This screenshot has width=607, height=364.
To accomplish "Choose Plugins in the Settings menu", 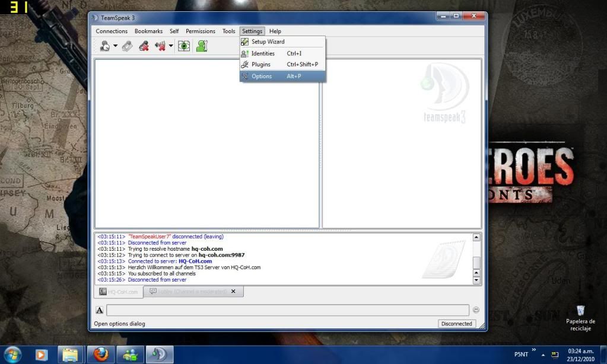I will coord(282,64).
